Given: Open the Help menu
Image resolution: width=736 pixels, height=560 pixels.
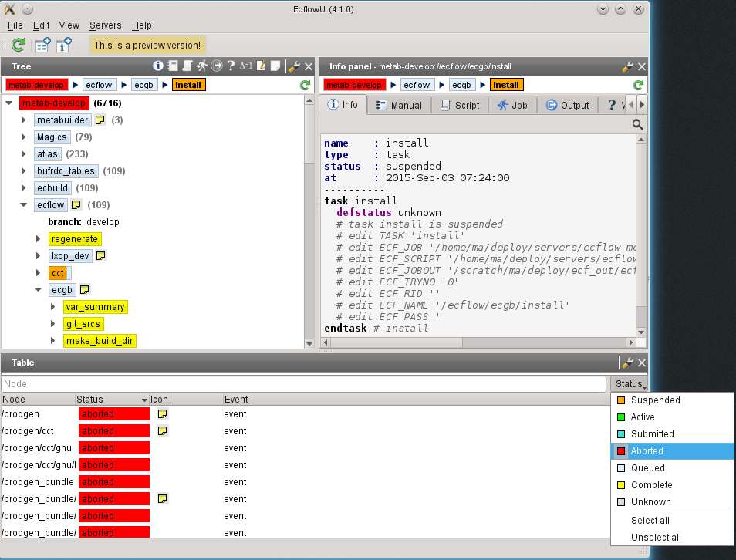Looking at the screenshot, I should click(x=141, y=25).
